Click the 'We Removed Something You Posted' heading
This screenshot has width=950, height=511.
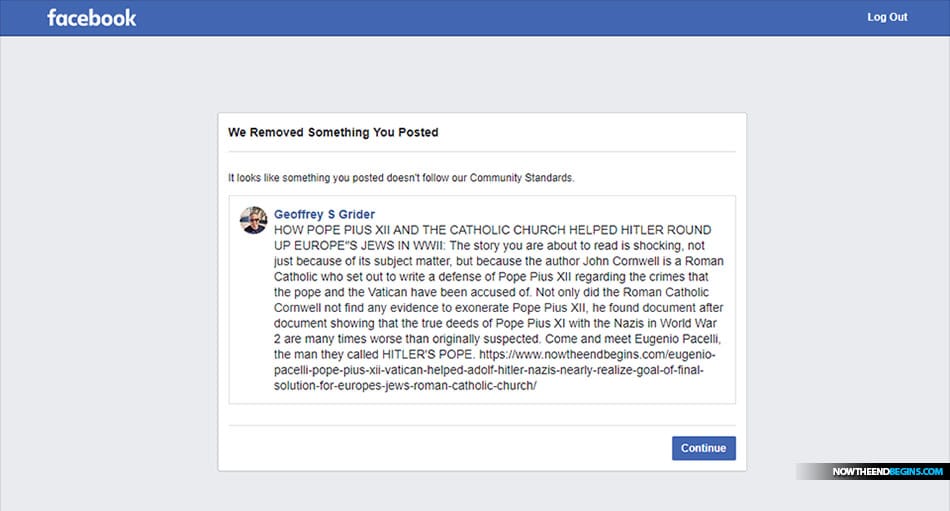(x=333, y=132)
